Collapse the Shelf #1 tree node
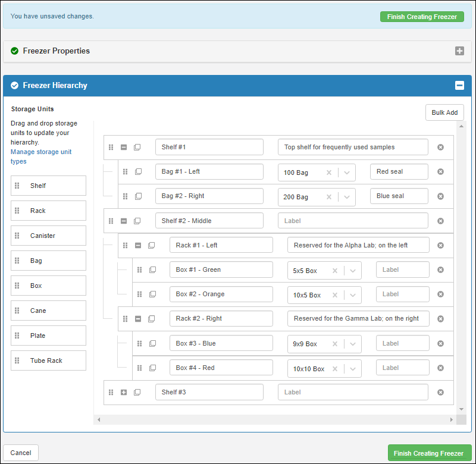Screen dimensions: 476x464 124,147
